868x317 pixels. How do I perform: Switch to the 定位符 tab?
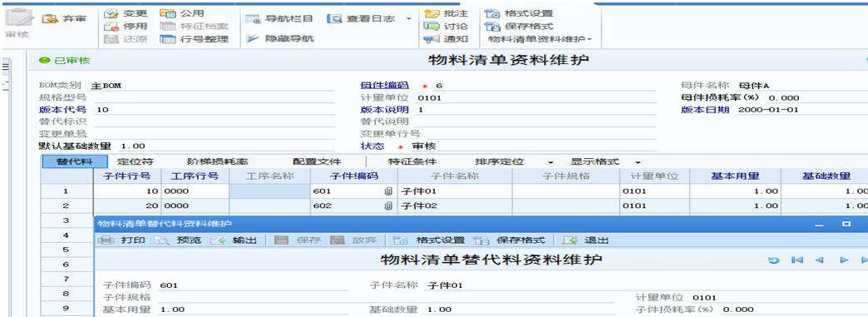(x=136, y=161)
